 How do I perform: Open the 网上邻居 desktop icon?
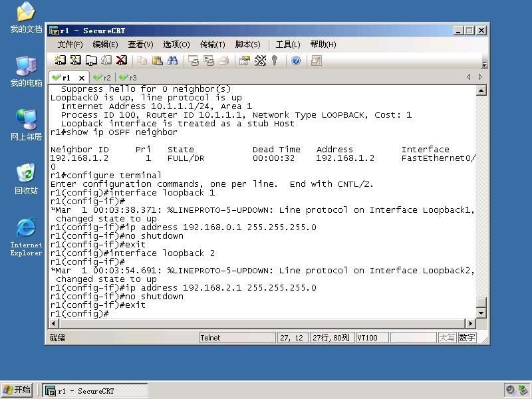pos(26,125)
